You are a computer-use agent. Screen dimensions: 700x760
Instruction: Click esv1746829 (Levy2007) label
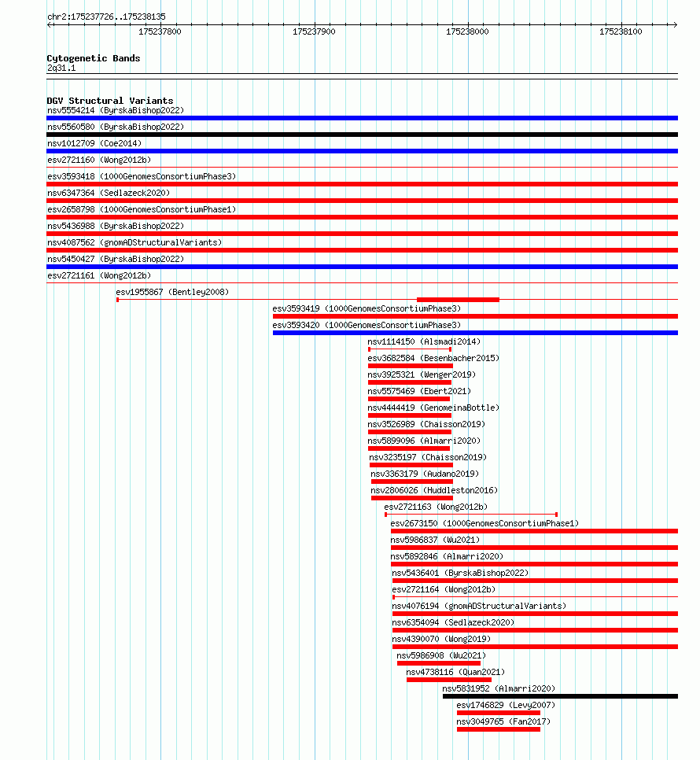click(506, 704)
